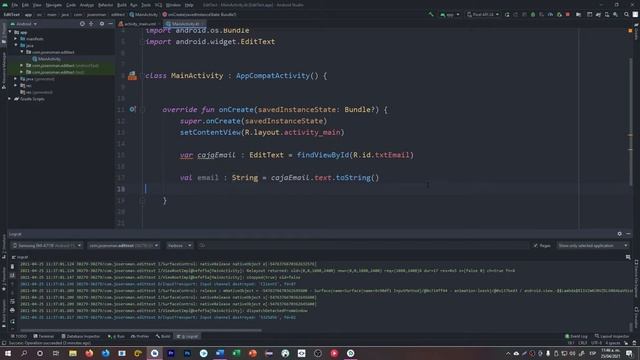Open the com.joseroman.edittext process dropdown

(124, 245)
